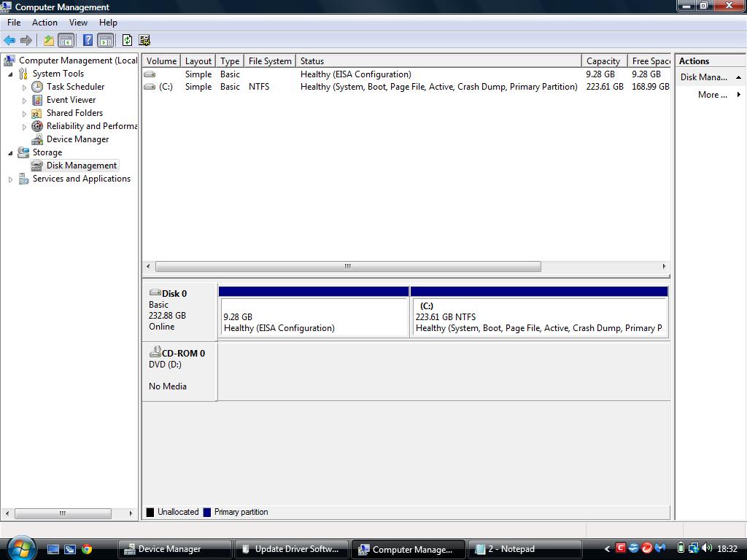
Task: Click the blue Primary partition legend swatch
Action: [206, 513]
